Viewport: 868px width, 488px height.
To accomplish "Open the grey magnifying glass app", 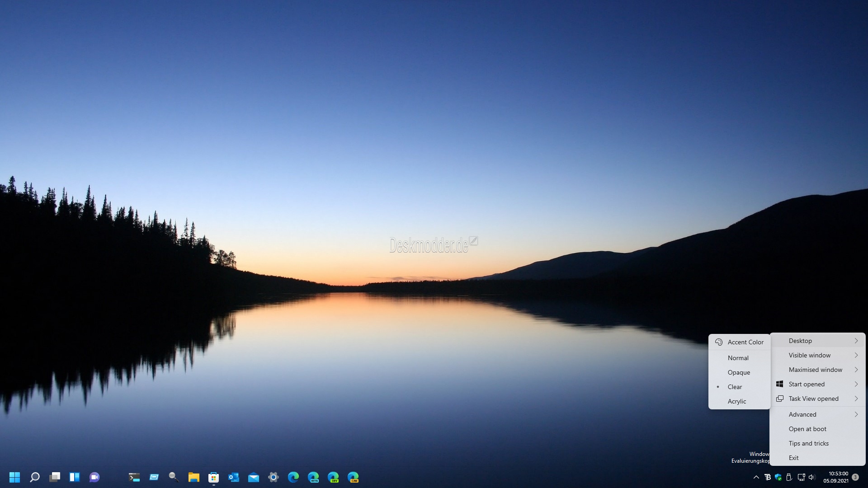I will pyautogui.click(x=174, y=477).
